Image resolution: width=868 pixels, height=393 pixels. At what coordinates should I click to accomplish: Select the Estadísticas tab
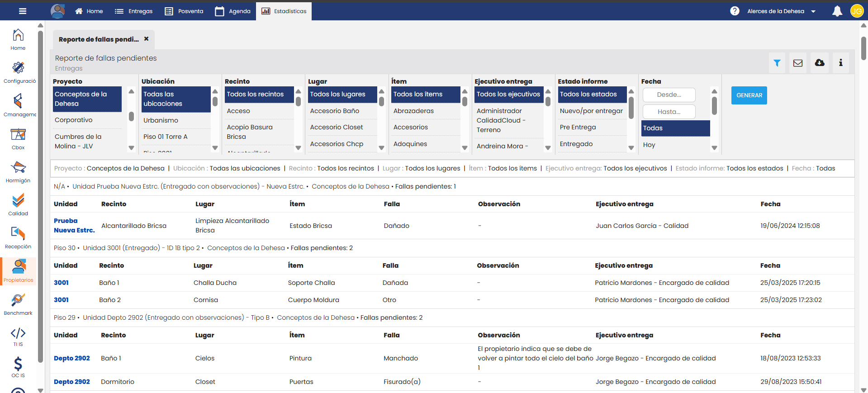coord(284,11)
